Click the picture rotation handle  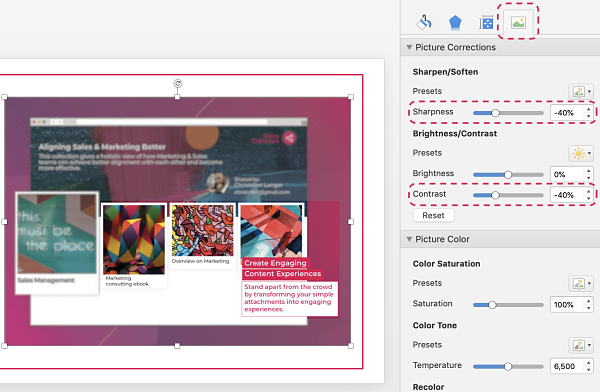click(x=178, y=83)
